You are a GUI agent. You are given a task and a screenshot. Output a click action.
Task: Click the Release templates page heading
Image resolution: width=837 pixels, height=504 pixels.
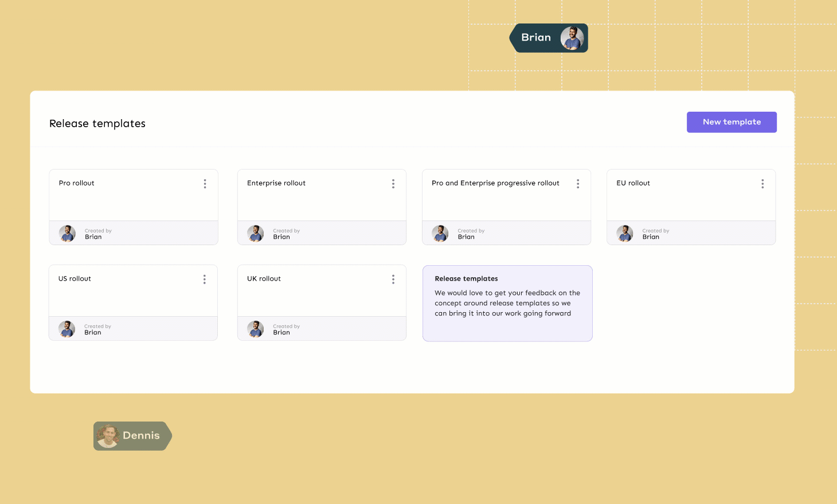97,124
